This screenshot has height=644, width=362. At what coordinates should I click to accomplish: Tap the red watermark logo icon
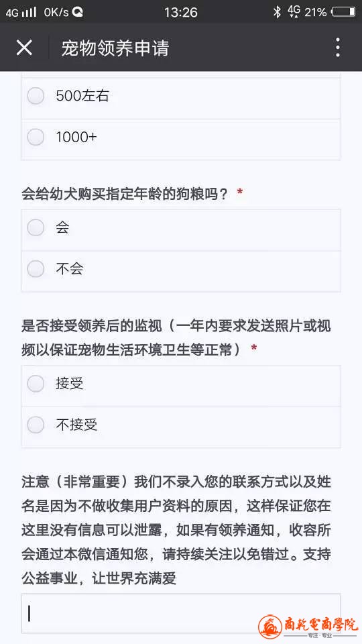coord(269,627)
